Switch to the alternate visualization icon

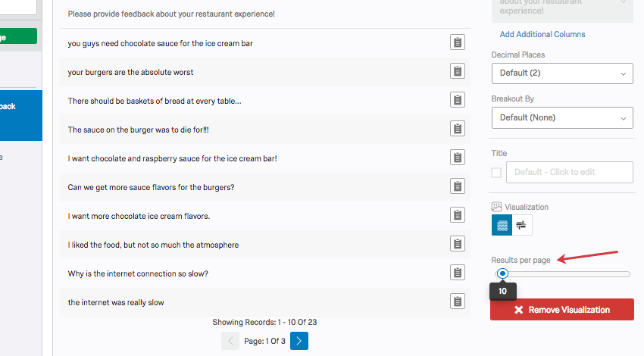pos(522,225)
